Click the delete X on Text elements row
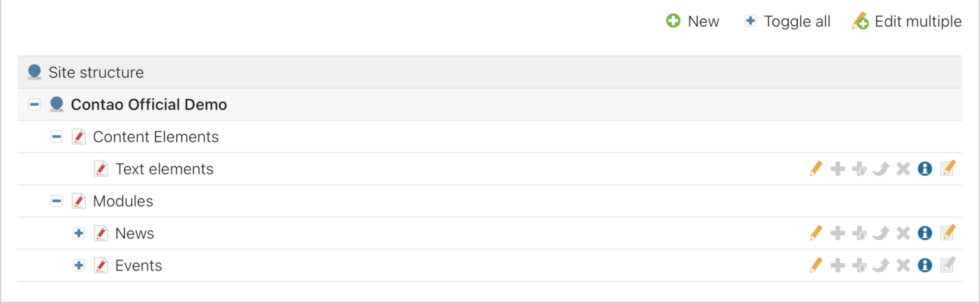 coord(903,169)
